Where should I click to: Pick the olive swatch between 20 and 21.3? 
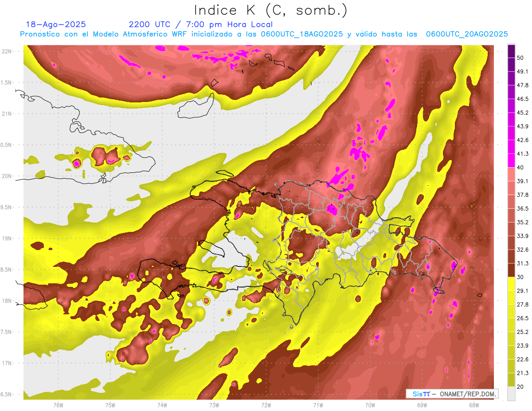coord(511,380)
